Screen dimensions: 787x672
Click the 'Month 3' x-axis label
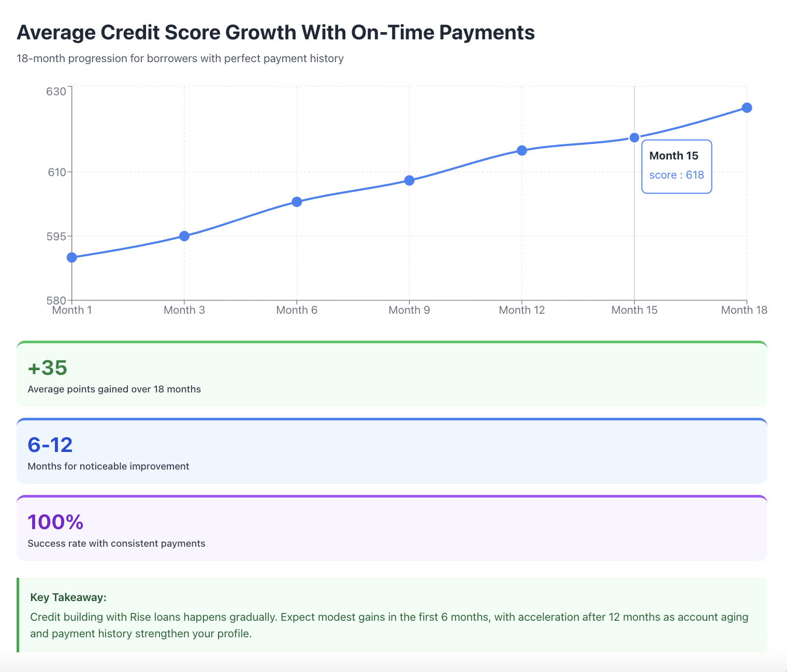(184, 310)
